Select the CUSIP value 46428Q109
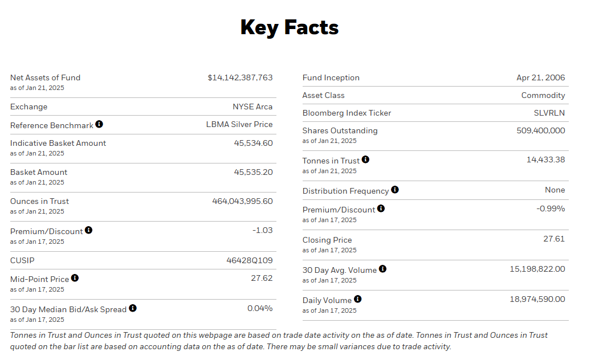599x364 pixels. coord(249,261)
